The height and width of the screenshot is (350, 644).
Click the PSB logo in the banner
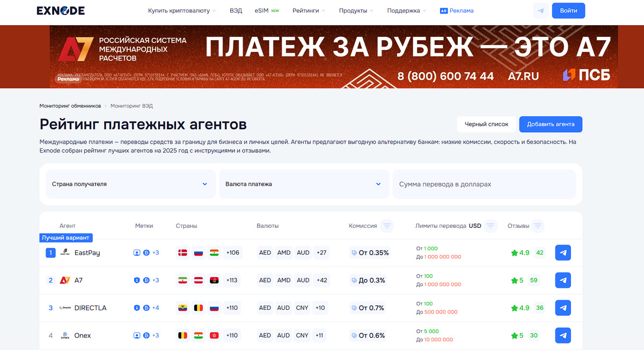pos(586,75)
